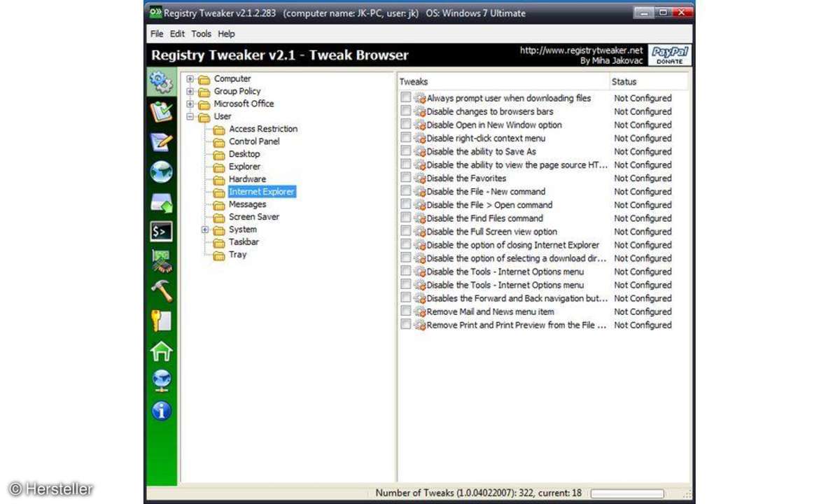Expand the Computer tree node

(x=190, y=79)
